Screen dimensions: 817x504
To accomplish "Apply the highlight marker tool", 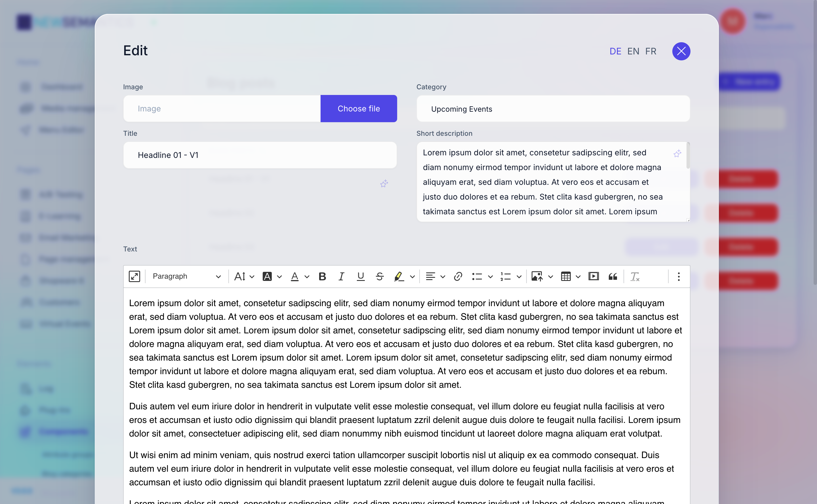I will 399,276.
